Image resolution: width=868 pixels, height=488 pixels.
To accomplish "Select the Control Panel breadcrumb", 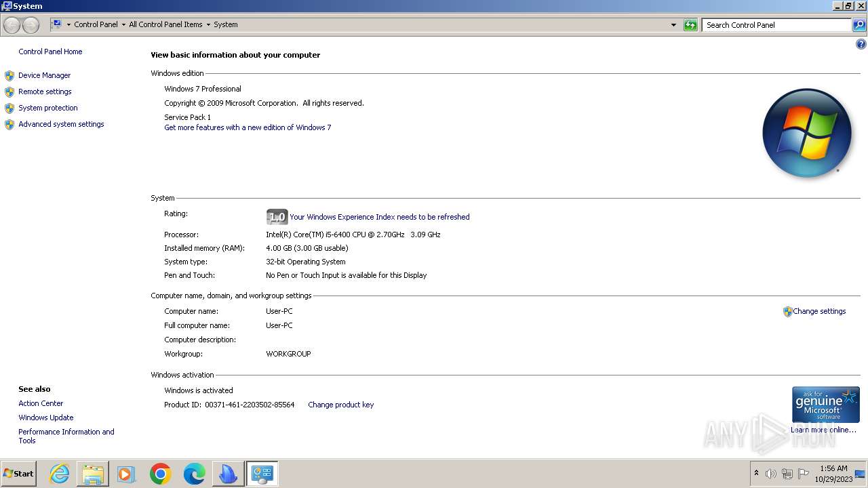I will tap(96, 24).
